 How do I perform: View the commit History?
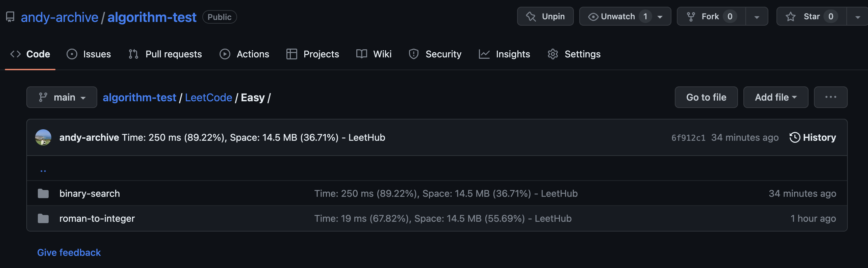coord(813,137)
